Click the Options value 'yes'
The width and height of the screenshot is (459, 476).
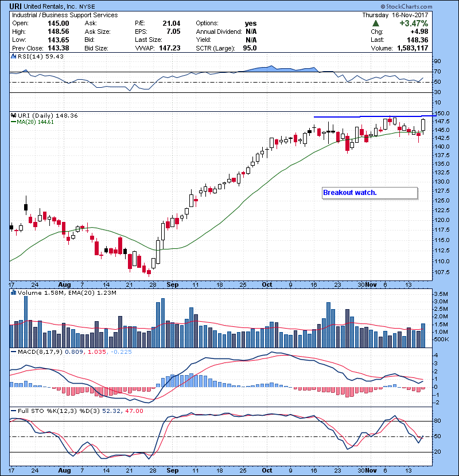click(251, 24)
